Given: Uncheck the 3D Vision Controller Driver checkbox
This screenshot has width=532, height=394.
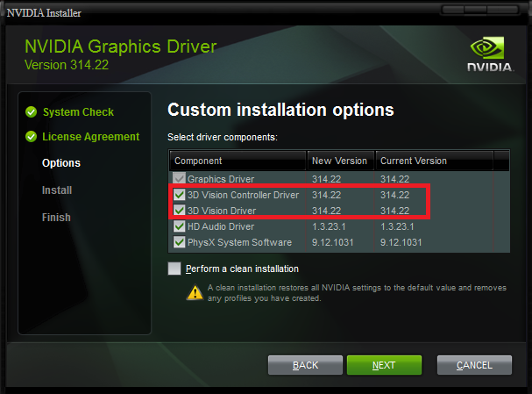Looking at the screenshot, I should pyautogui.click(x=179, y=195).
